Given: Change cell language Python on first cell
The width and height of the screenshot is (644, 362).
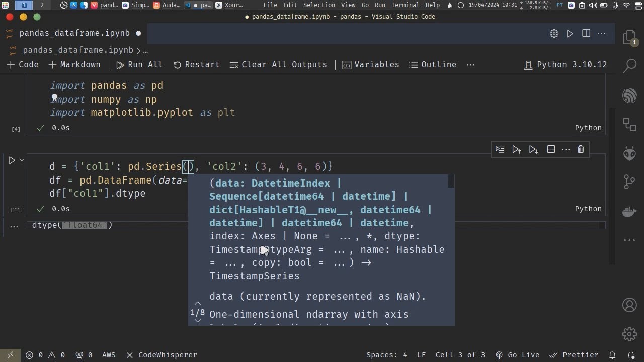Looking at the screenshot, I should [588, 128].
